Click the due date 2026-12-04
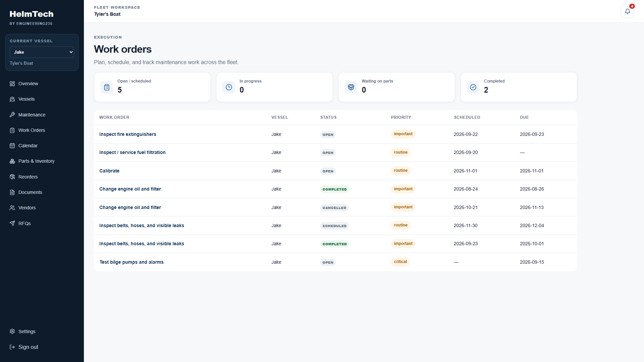Screen dimensions: 644x362 532,225
